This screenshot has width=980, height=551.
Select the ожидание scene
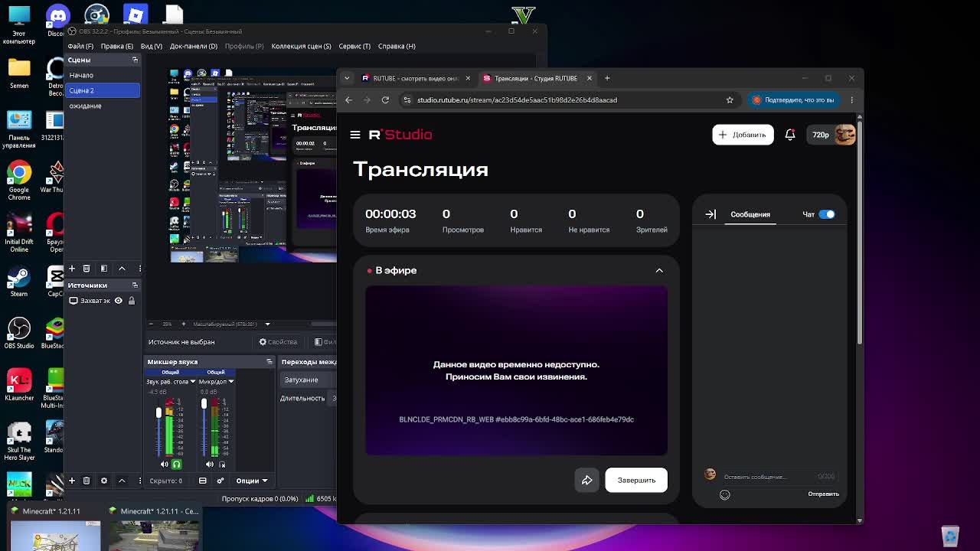[103, 106]
